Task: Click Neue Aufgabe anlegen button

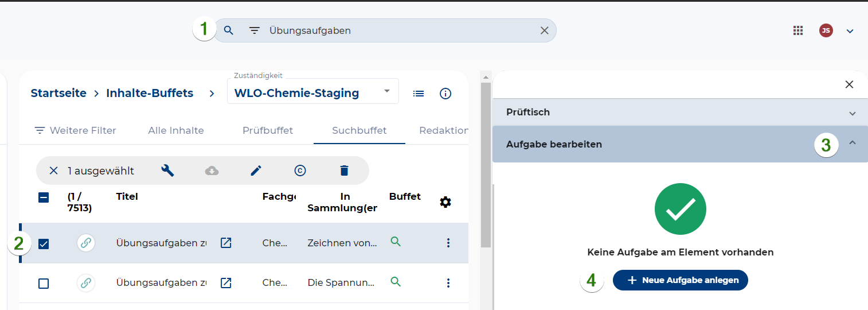Action: [680, 280]
